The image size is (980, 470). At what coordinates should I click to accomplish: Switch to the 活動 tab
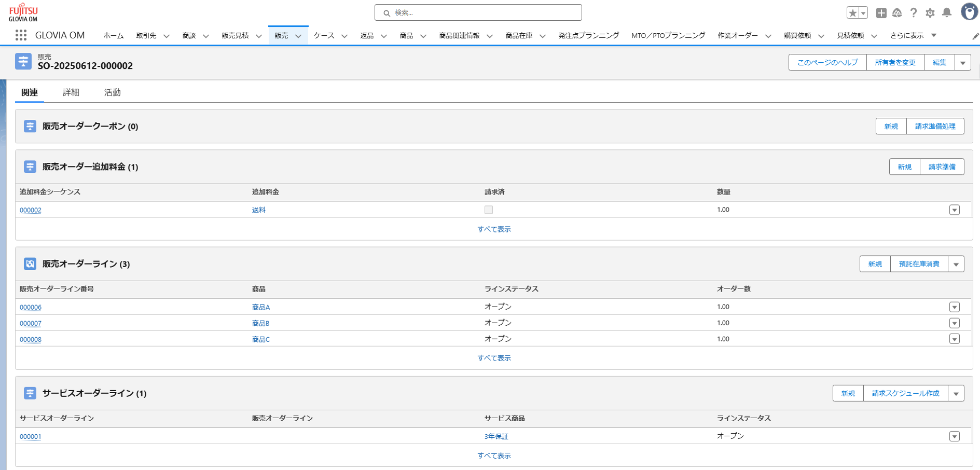tap(113, 92)
